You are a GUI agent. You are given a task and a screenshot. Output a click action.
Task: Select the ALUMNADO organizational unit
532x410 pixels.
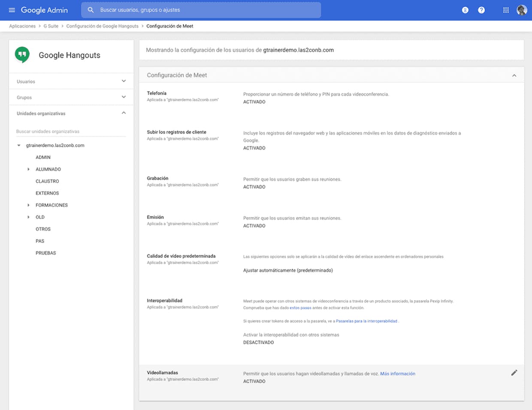tap(48, 169)
